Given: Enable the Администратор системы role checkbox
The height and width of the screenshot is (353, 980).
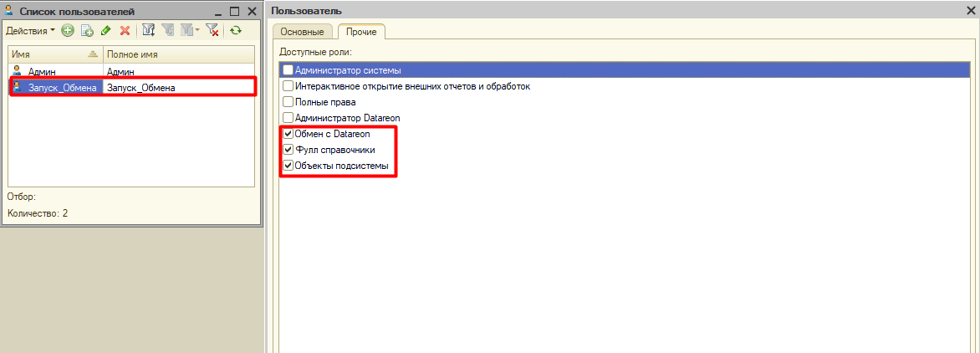Looking at the screenshot, I should click(288, 70).
